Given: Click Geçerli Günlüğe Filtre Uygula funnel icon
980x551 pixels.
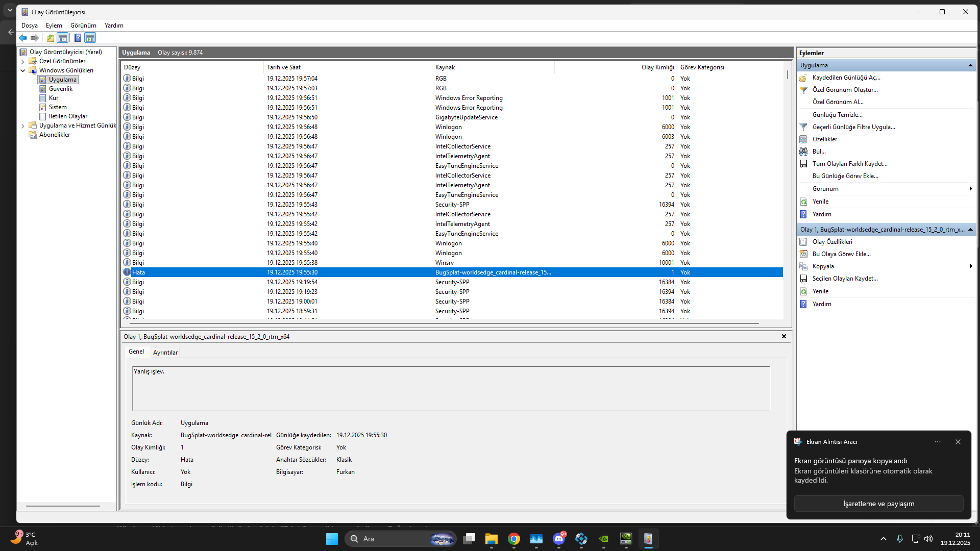Looking at the screenshot, I should pos(803,127).
